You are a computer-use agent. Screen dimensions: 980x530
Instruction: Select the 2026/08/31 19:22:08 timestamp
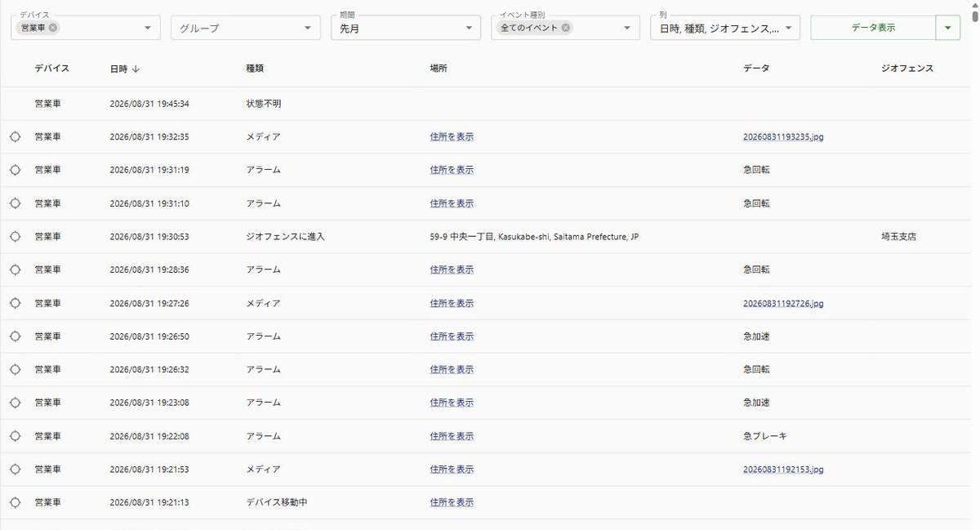click(149, 436)
